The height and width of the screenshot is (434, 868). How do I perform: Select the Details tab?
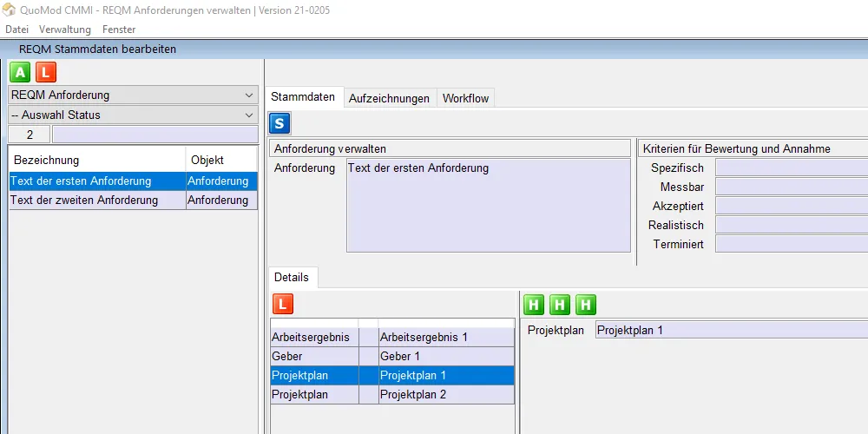pos(292,277)
